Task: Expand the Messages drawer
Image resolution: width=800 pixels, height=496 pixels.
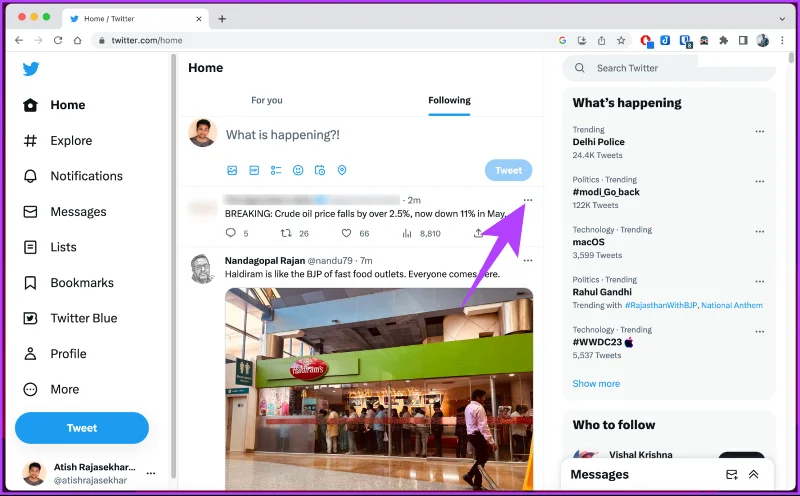Action: (754, 475)
